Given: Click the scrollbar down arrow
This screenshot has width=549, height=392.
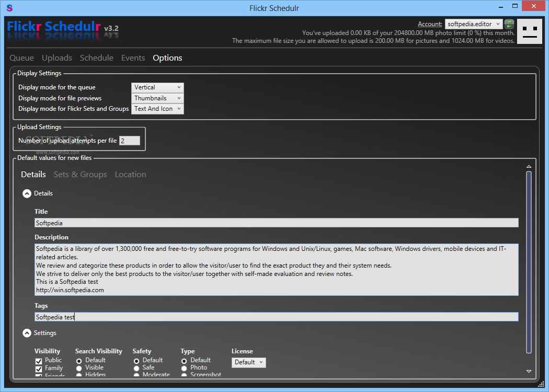Looking at the screenshot, I should click(x=529, y=371).
